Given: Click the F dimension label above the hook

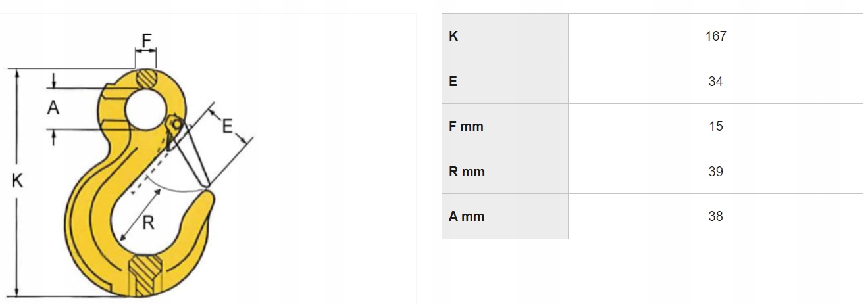Looking at the screenshot, I should 146,40.
